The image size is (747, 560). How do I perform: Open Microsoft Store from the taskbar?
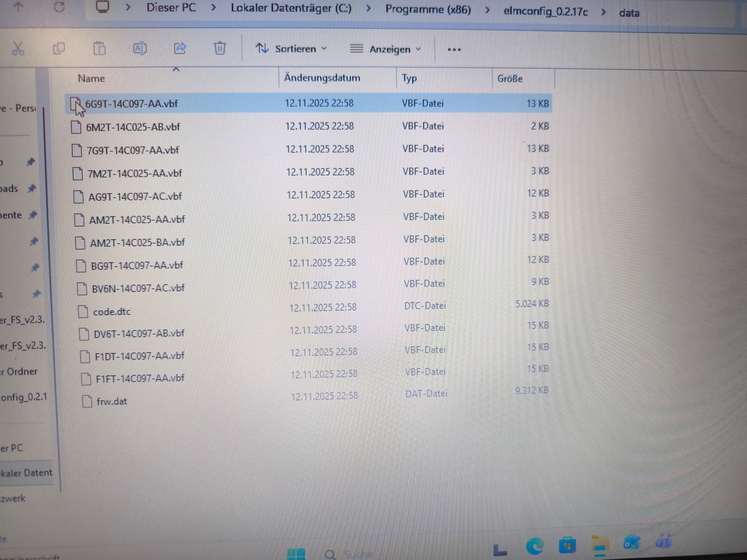pyautogui.click(x=567, y=545)
